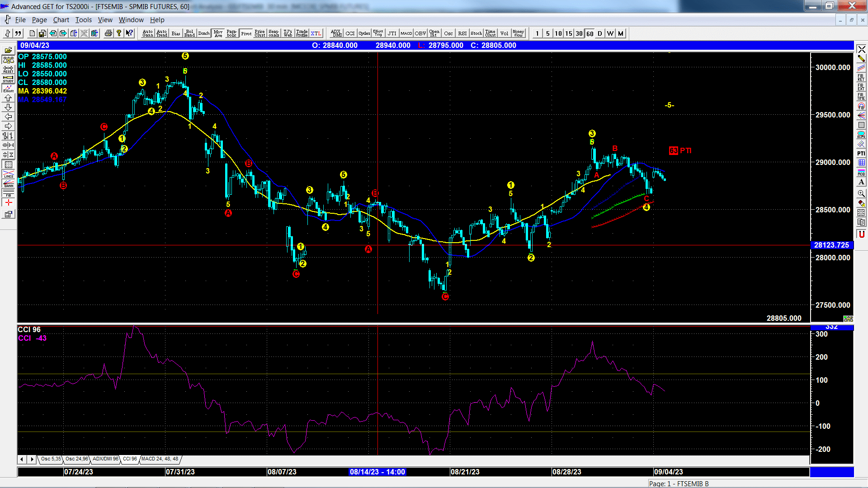Select the 60-minute timeframe button
This screenshot has width=868, height=488.
[590, 33]
